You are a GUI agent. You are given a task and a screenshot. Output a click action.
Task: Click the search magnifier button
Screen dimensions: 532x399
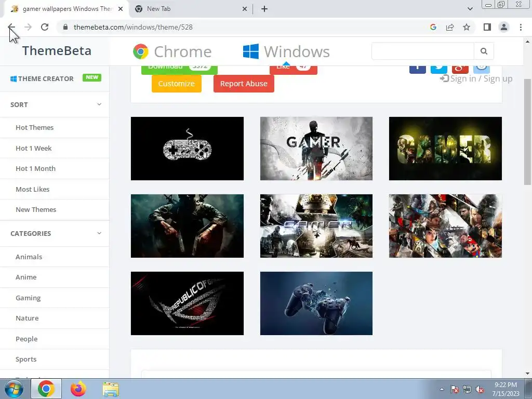point(484,51)
